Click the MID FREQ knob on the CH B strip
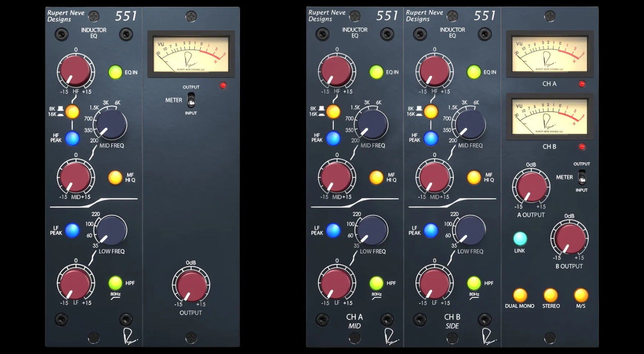The image size is (644, 354). point(470,124)
